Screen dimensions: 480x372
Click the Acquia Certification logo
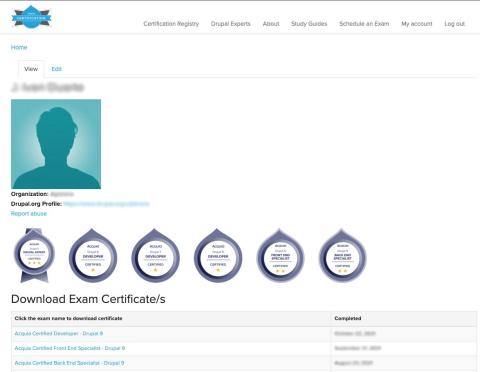(31, 17)
